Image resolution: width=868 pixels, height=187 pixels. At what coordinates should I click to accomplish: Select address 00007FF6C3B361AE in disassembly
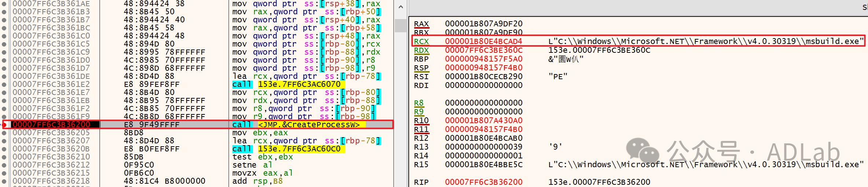point(51,4)
